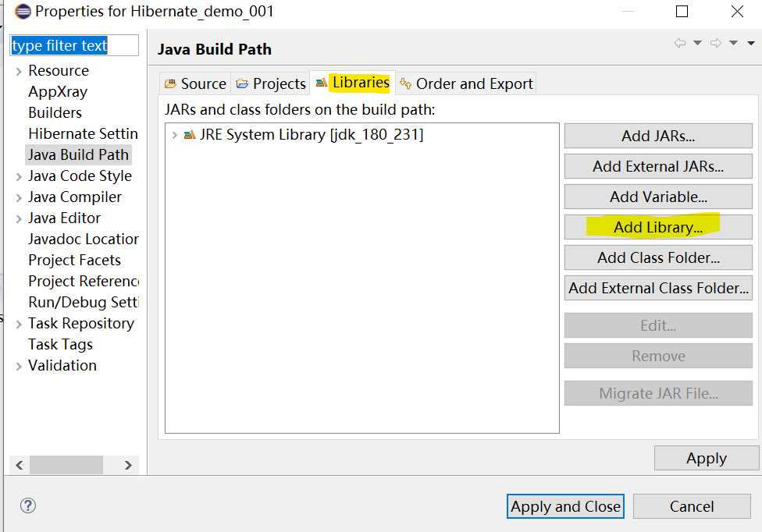
Task: Click the back navigation arrow icon
Action: (x=680, y=44)
